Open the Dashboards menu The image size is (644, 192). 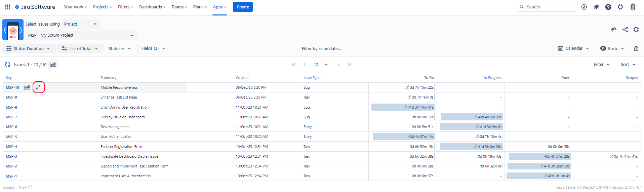[x=152, y=7]
